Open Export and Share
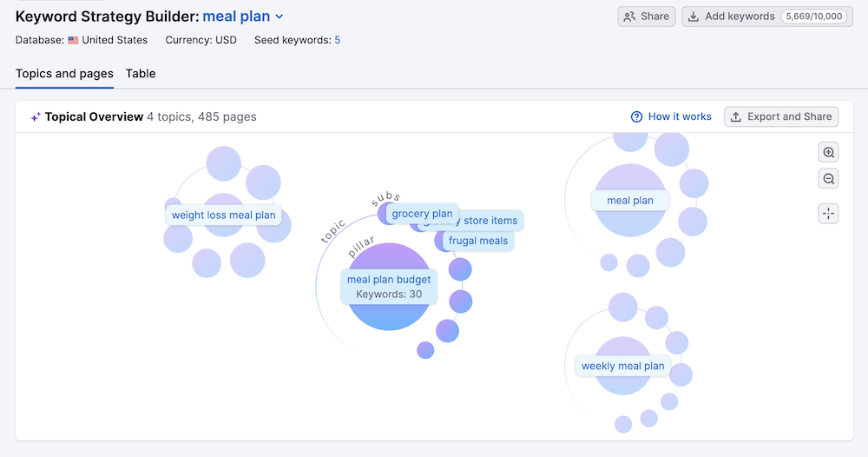 point(781,117)
